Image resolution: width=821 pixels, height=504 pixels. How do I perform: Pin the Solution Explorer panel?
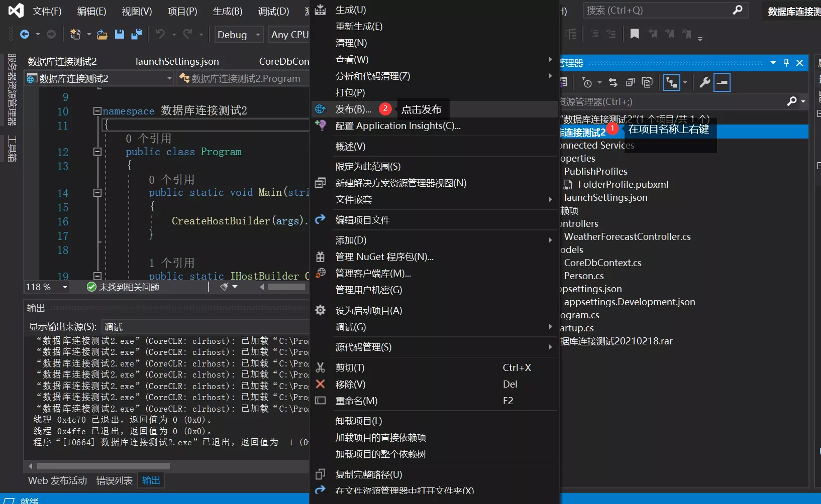(786, 63)
